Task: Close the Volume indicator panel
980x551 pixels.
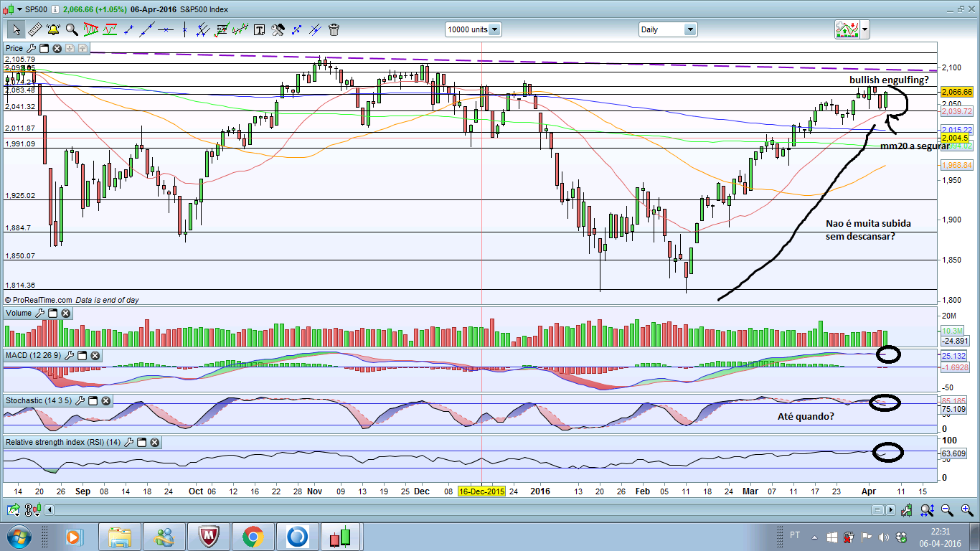Action: click(65, 313)
